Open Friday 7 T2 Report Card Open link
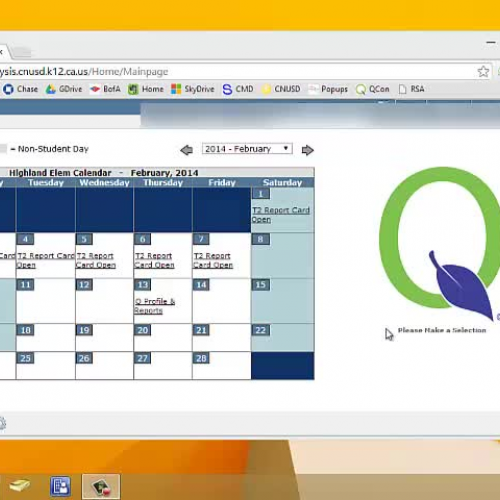500x500 pixels. (213, 260)
